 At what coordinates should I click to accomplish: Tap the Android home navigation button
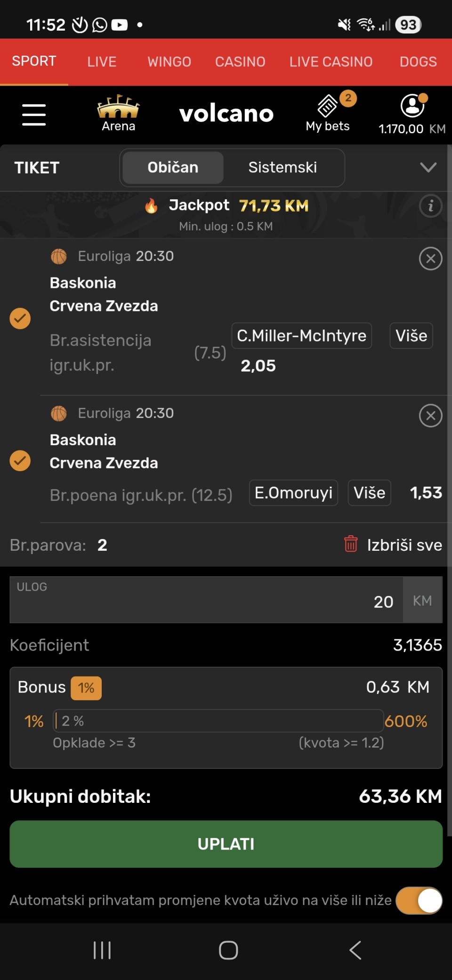click(x=228, y=950)
